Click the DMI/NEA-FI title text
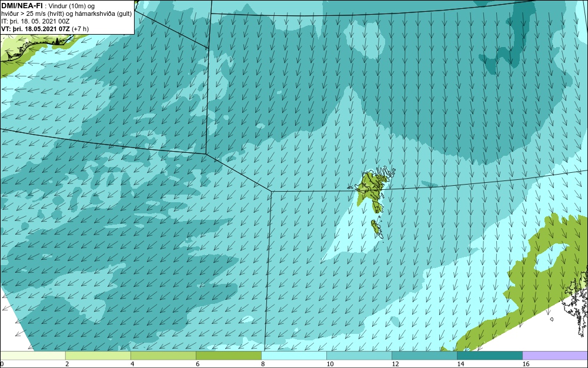The height and width of the screenshot is (368, 588). (x=22, y=6)
